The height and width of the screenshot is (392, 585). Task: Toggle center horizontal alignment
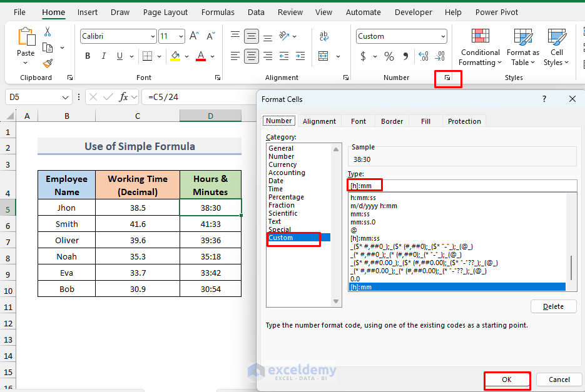click(x=252, y=56)
